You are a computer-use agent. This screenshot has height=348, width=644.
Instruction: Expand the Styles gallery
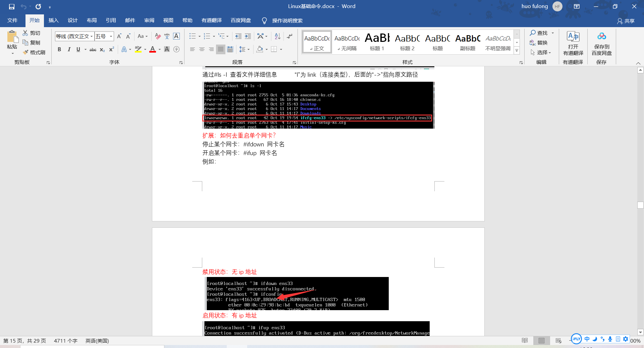coord(517,51)
